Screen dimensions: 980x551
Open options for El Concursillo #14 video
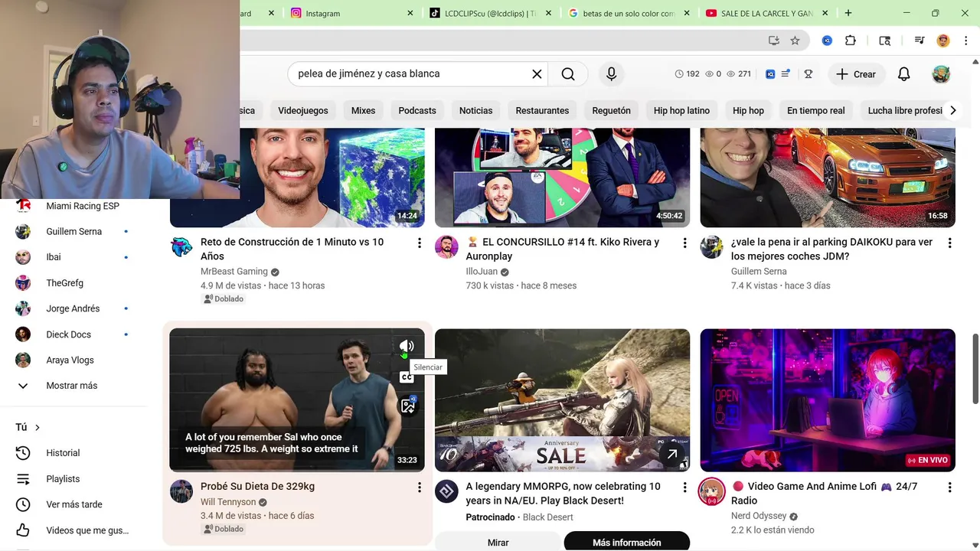pos(684,243)
